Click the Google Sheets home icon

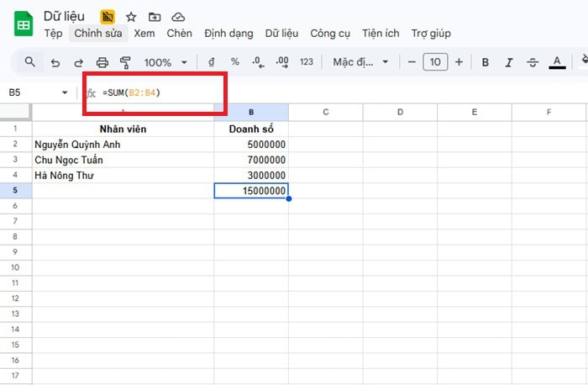click(24, 24)
